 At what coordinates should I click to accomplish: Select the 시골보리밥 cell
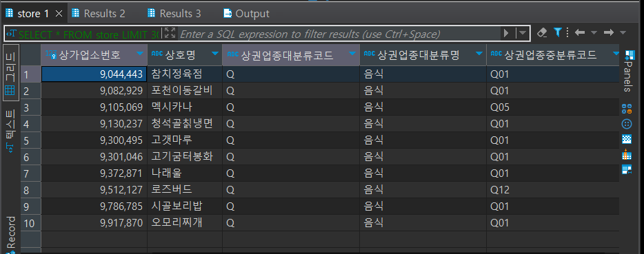[x=185, y=207]
